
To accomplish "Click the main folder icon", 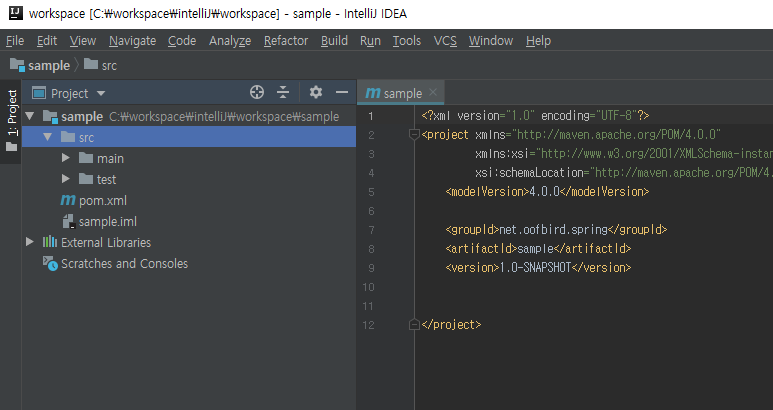I will point(86,158).
